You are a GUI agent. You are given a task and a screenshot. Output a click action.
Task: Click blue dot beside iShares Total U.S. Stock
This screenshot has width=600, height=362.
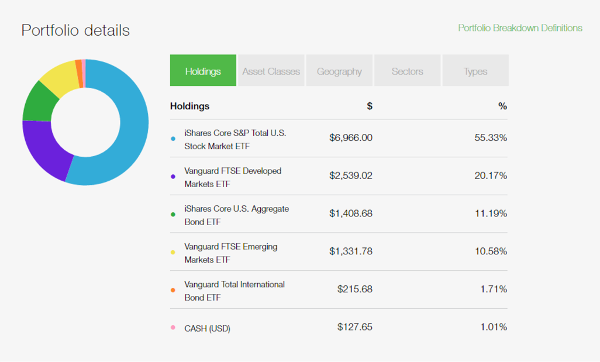coord(173,139)
